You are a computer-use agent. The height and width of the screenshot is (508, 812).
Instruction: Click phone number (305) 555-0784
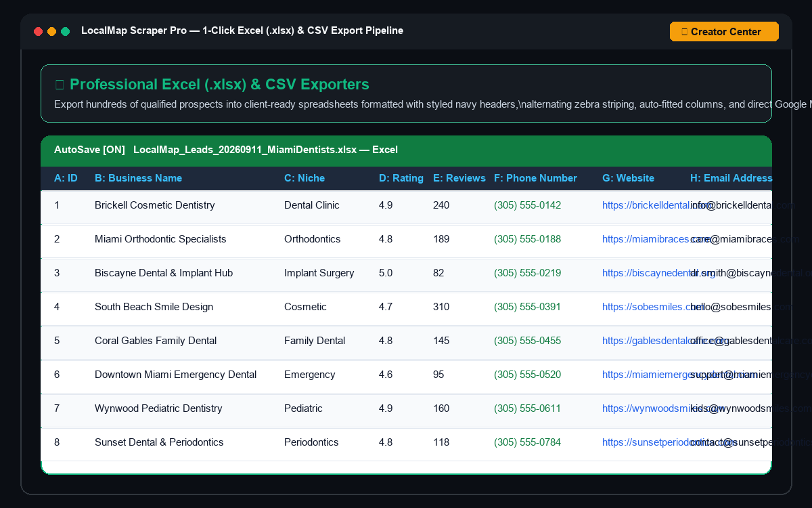527,442
